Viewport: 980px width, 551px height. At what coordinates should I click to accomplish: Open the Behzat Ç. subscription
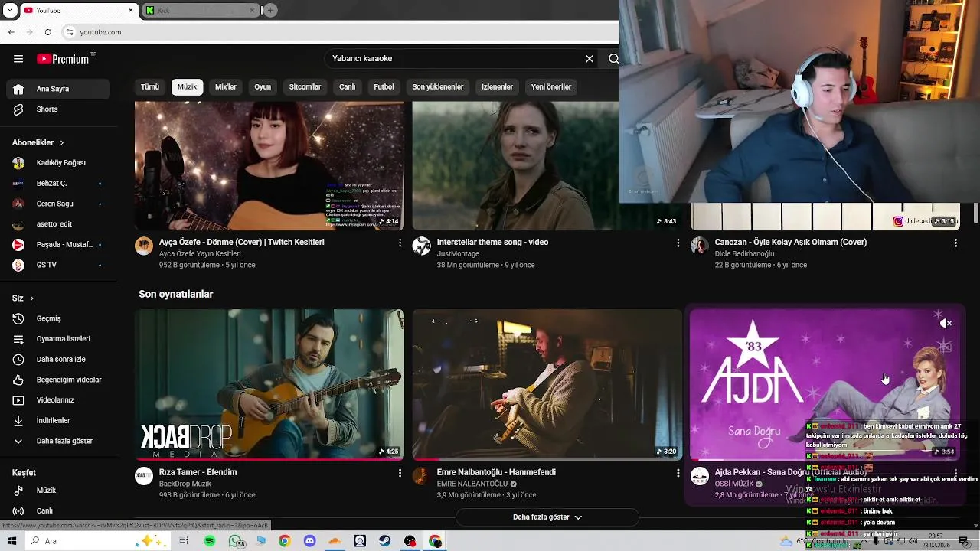[x=58, y=184]
